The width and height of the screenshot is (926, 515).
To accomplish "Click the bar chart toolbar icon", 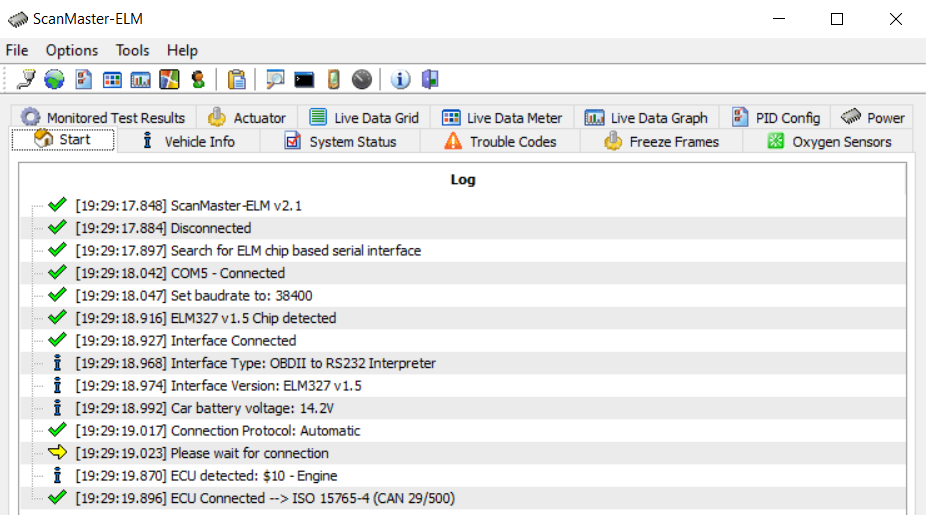I will pos(141,79).
